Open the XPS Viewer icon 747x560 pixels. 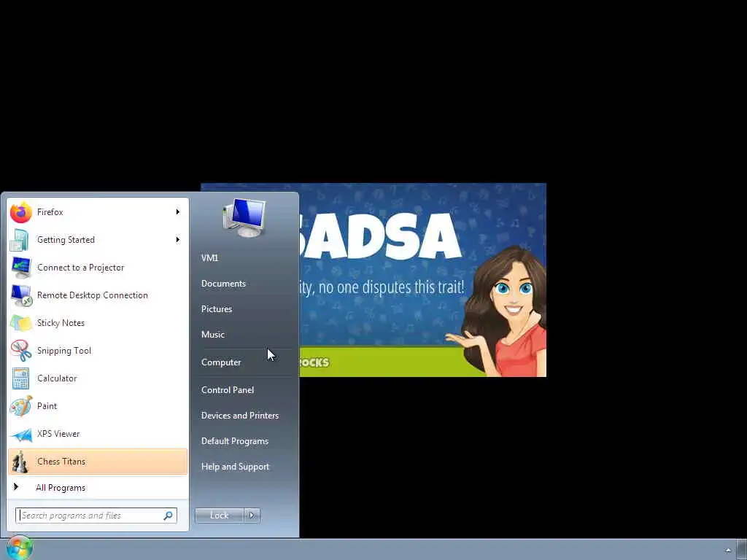21,435
